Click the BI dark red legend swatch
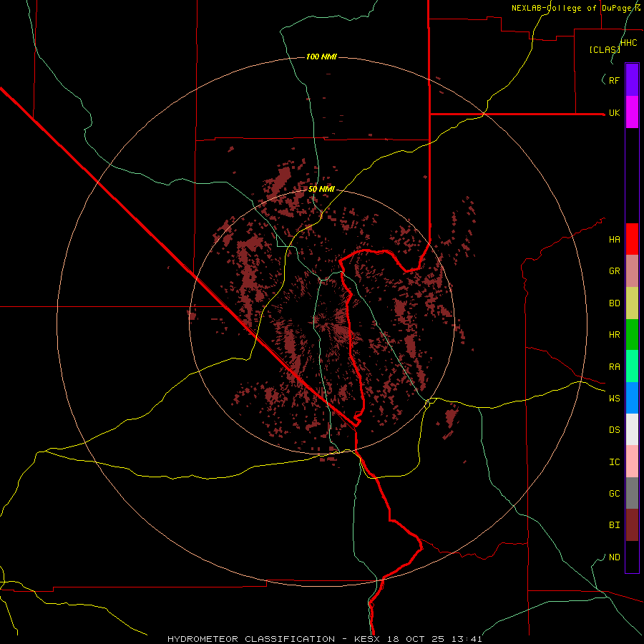Viewport: 644px width, 644px height. coord(632,525)
